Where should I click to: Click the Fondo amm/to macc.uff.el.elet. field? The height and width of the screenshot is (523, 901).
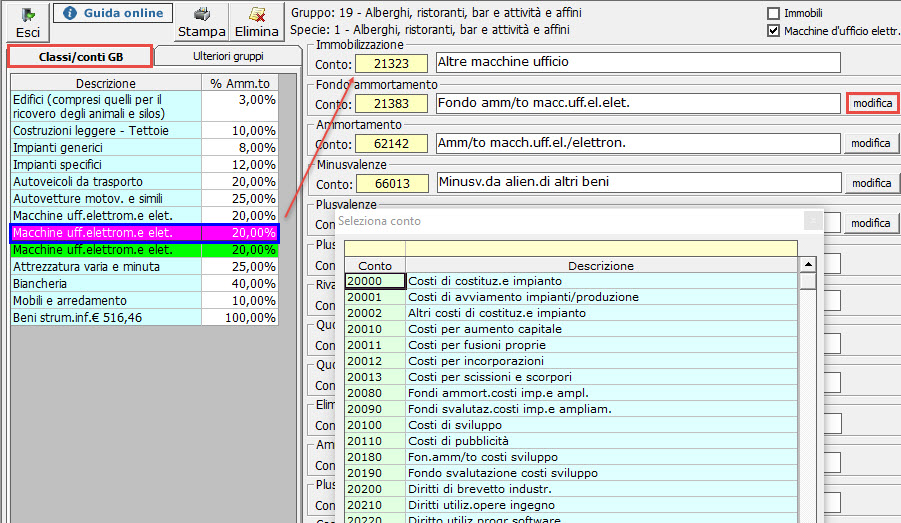click(x=638, y=103)
